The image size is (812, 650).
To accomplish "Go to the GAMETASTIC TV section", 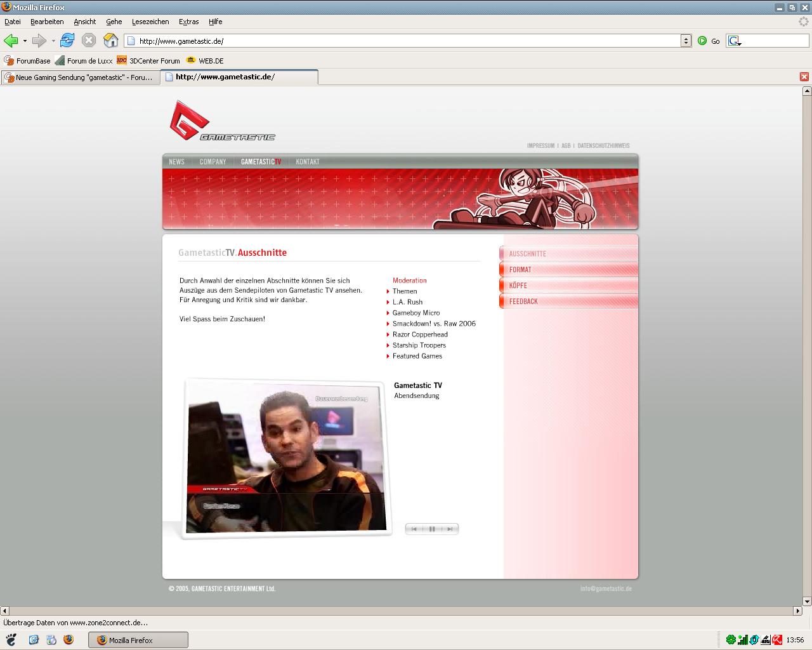I will [x=261, y=162].
